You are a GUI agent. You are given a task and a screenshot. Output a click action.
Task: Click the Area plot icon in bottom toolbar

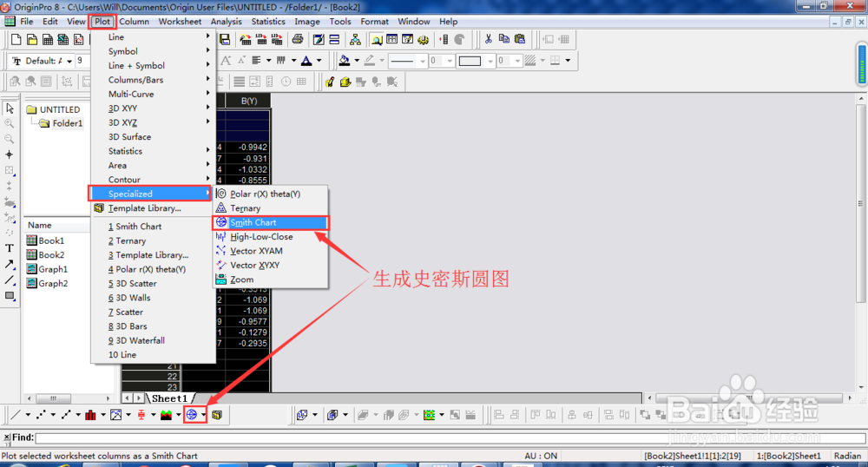(x=166, y=414)
